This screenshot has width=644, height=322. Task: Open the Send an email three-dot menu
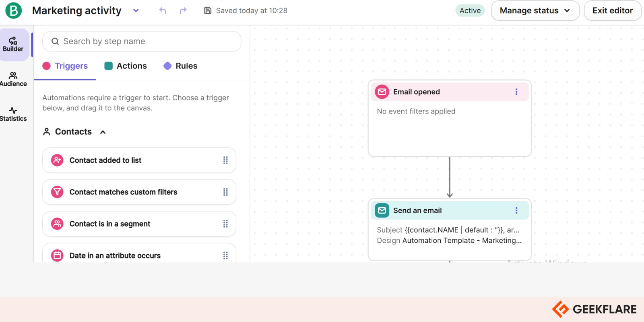[516, 211]
